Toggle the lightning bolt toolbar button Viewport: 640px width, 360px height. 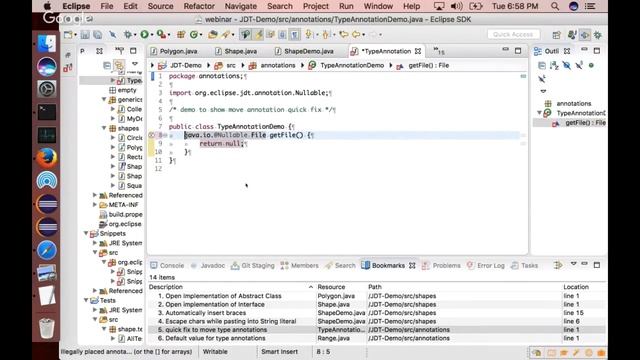258,35
